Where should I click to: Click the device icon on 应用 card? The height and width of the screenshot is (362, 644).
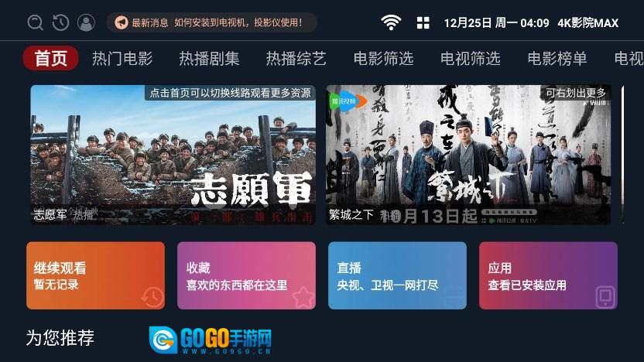click(605, 296)
